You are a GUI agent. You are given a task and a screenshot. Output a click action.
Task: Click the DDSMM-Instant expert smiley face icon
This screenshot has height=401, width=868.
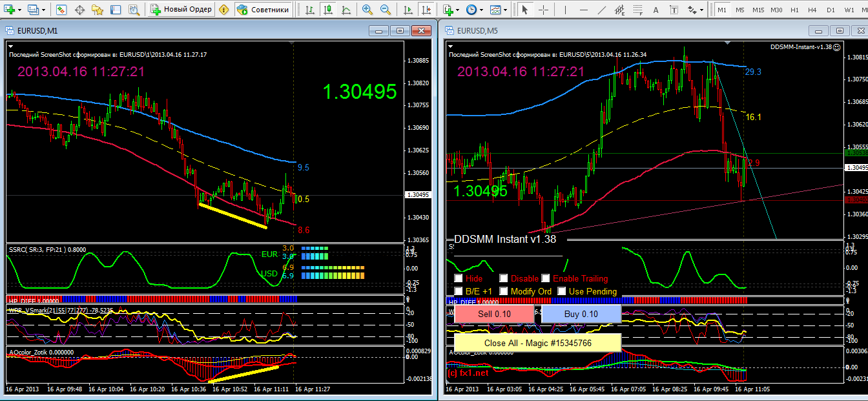837,46
